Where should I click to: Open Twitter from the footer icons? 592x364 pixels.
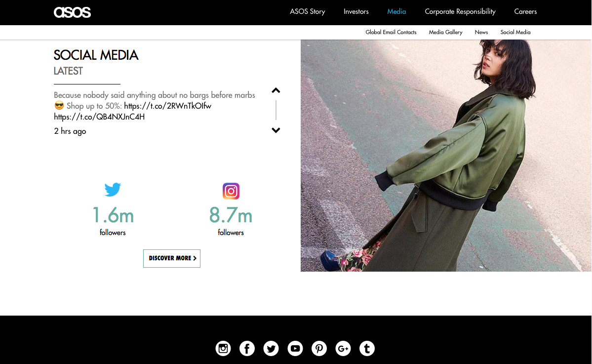tap(271, 348)
